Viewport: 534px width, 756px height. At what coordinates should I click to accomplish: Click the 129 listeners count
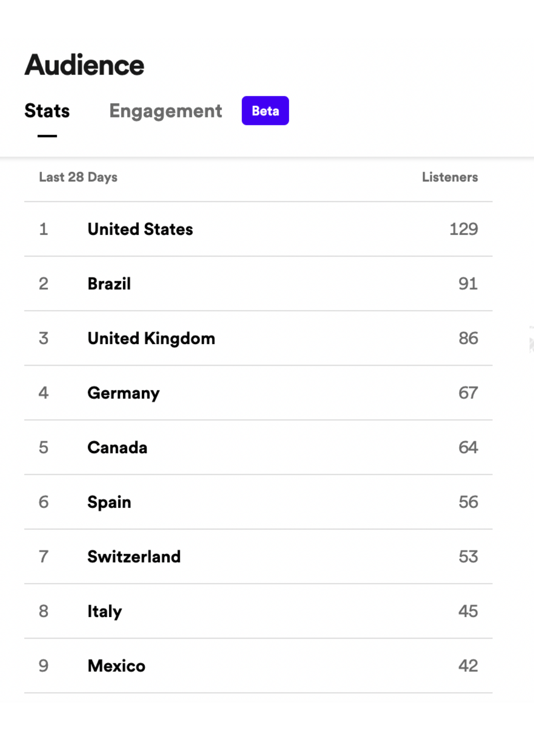click(463, 229)
